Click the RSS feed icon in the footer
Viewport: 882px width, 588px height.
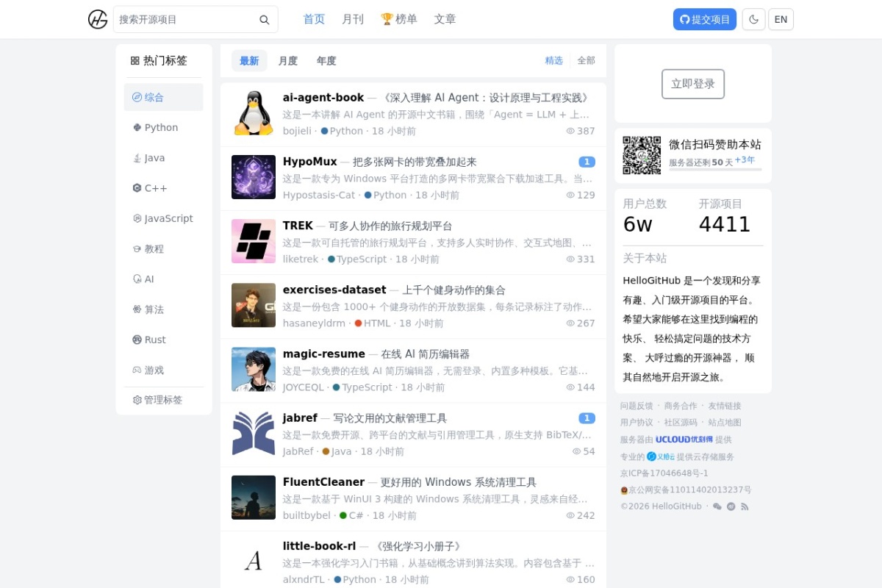pyautogui.click(x=745, y=506)
